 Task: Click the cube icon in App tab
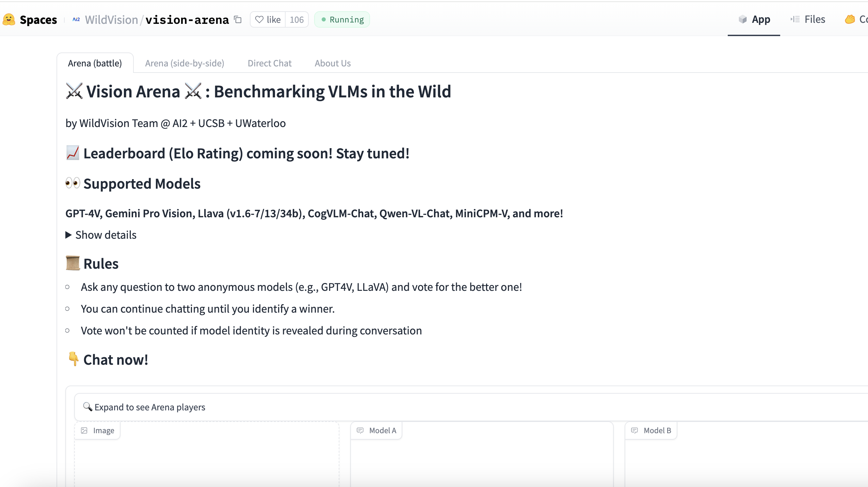(x=743, y=19)
